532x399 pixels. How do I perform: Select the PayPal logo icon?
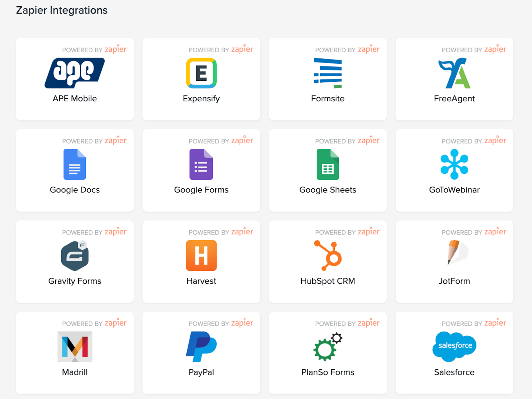[x=201, y=347]
